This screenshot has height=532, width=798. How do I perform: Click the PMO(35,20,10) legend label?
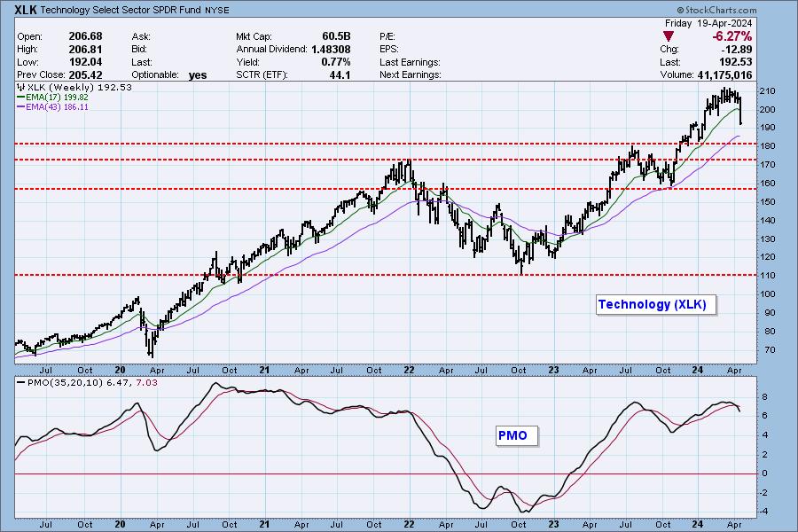(x=65, y=382)
